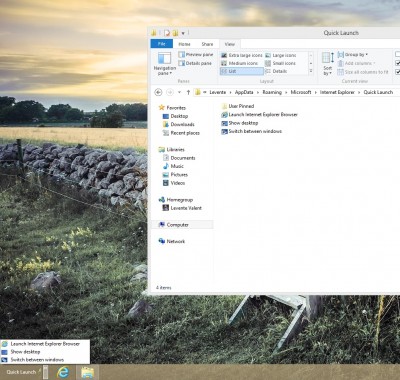This screenshot has width=400, height=380.
Task: Launch Internet Explorer from taskbar
Action: (x=63, y=372)
